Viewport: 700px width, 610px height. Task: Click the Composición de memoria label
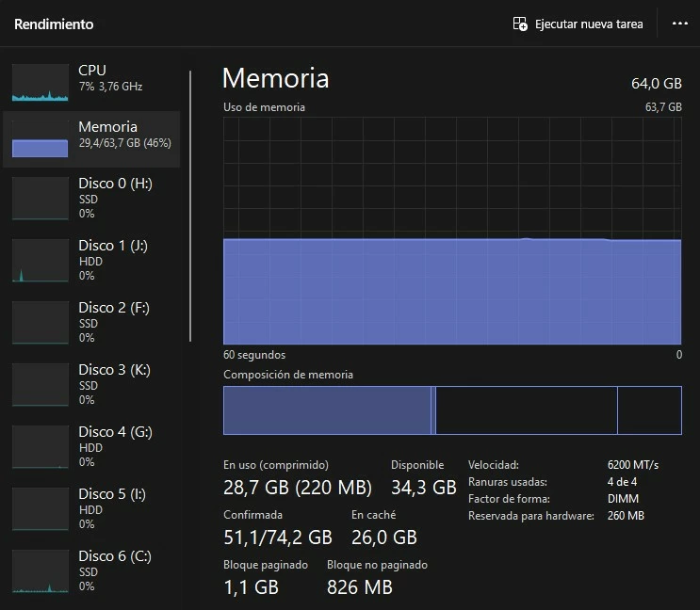[x=288, y=375]
